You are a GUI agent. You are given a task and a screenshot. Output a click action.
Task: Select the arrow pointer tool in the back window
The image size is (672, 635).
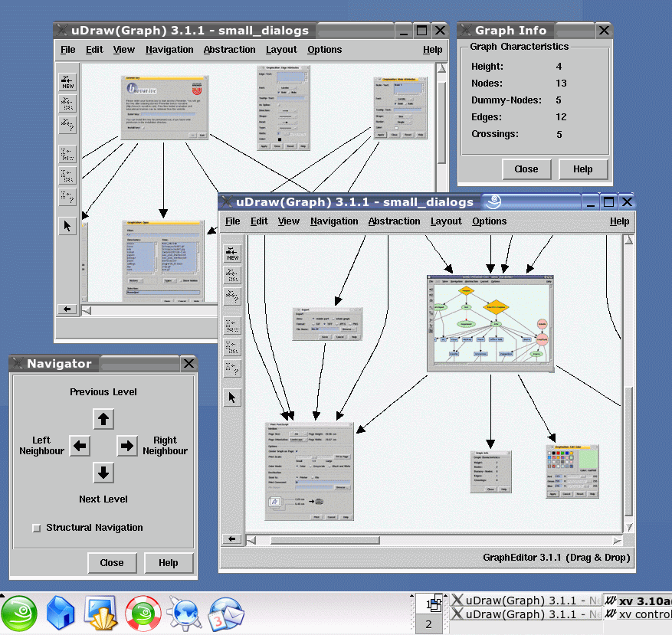[67, 226]
